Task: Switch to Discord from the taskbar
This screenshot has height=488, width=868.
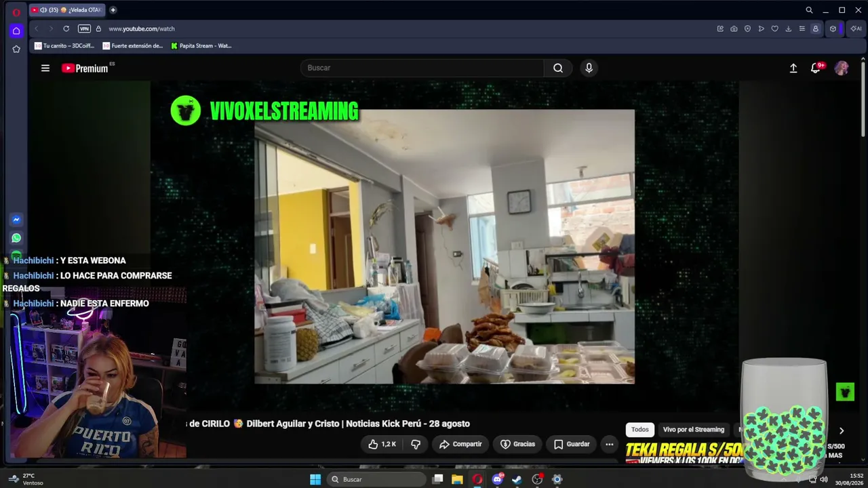Action: click(498, 479)
